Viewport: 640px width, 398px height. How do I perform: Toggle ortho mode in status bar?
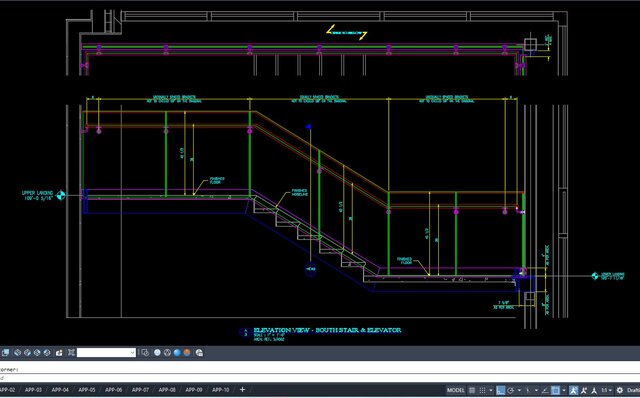coord(500,390)
